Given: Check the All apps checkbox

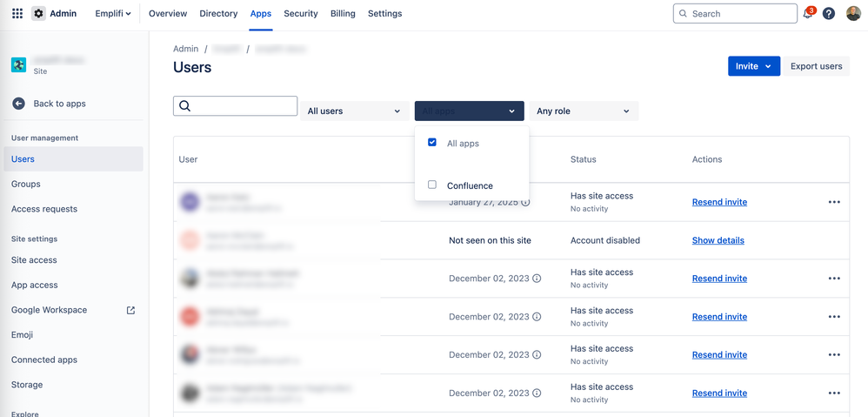Looking at the screenshot, I should click(x=432, y=142).
